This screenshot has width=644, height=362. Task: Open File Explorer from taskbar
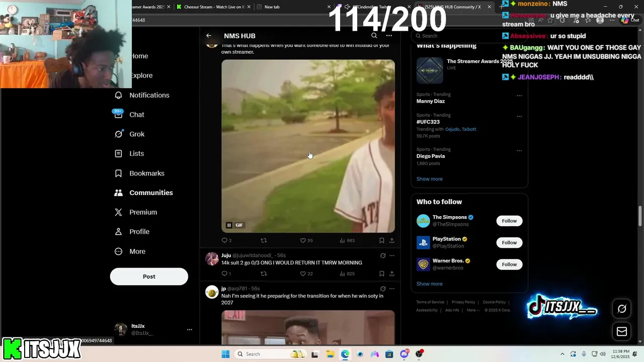(x=330, y=354)
